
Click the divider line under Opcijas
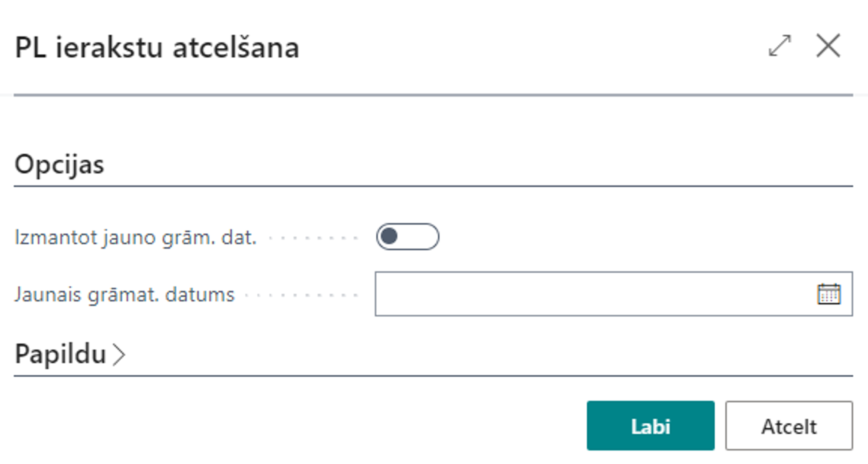pyautogui.click(x=433, y=186)
